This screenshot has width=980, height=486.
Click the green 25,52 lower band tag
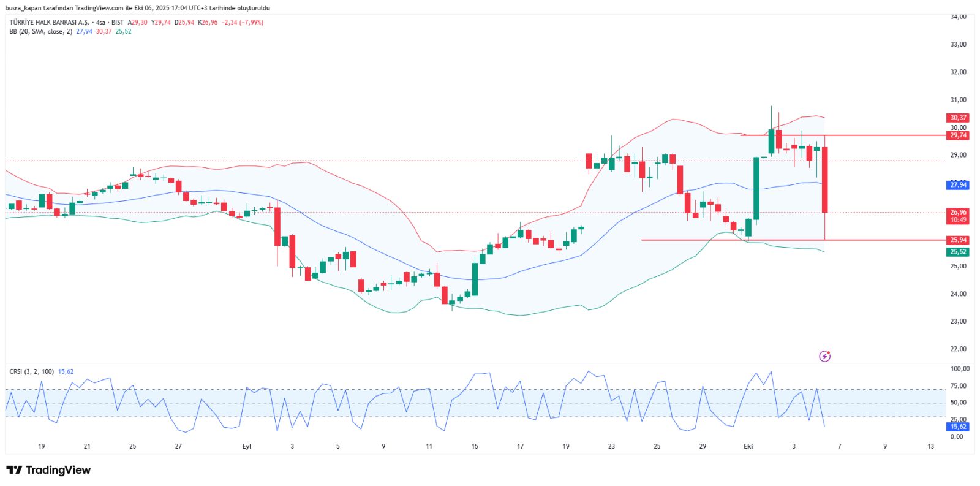[x=958, y=252]
